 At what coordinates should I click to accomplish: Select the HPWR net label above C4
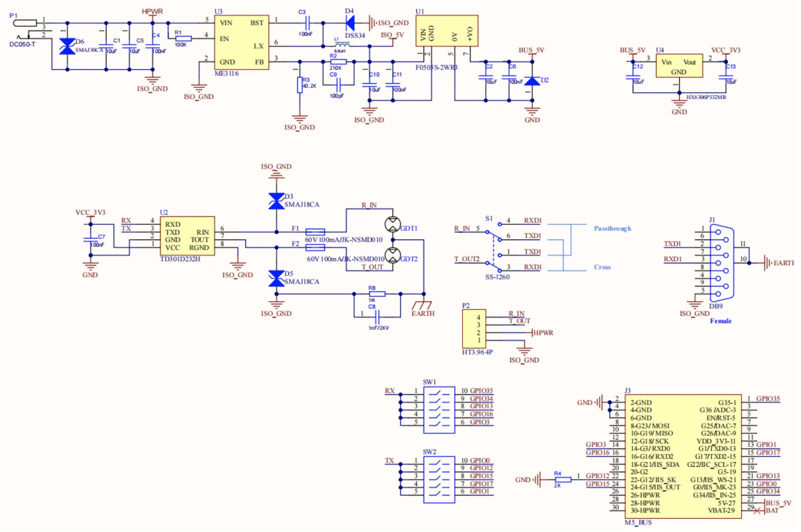tap(152, 11)
